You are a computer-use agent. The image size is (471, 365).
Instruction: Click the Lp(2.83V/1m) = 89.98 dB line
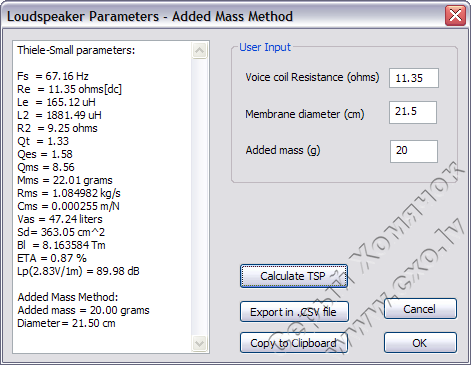point(78,271)
